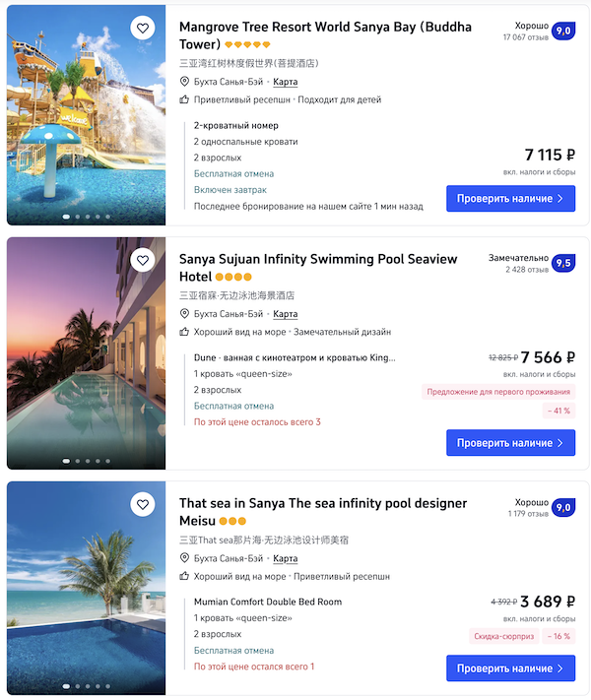Open map link for Mangrove Tree Resort
The image size is (591, 700).
(x=285, y=82)
